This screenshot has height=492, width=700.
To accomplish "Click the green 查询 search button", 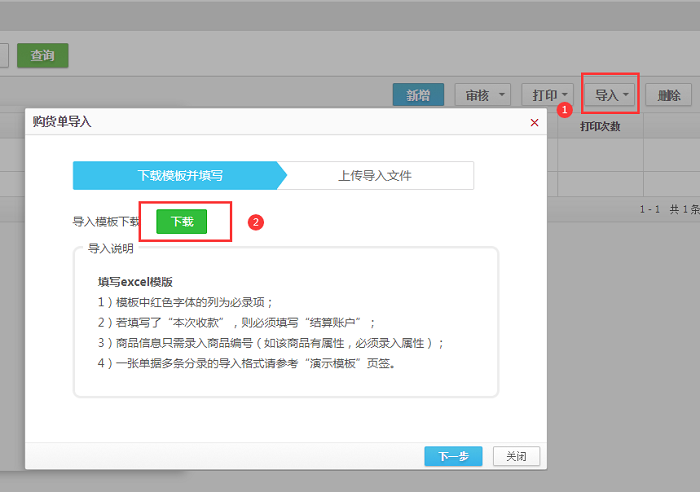I will point(42,55).
